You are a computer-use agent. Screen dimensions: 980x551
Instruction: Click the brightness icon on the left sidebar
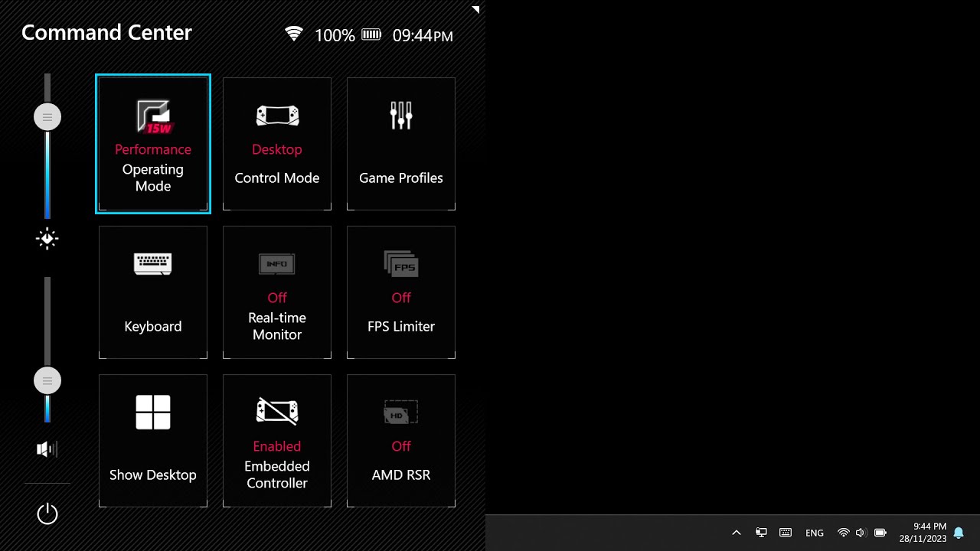click(x=47, y=238)
